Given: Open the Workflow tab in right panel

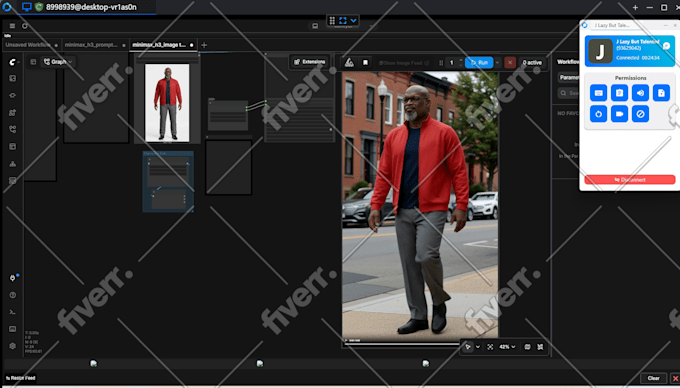Looking at the screenshot, I should pyautogui.click(x=567, y=62).
